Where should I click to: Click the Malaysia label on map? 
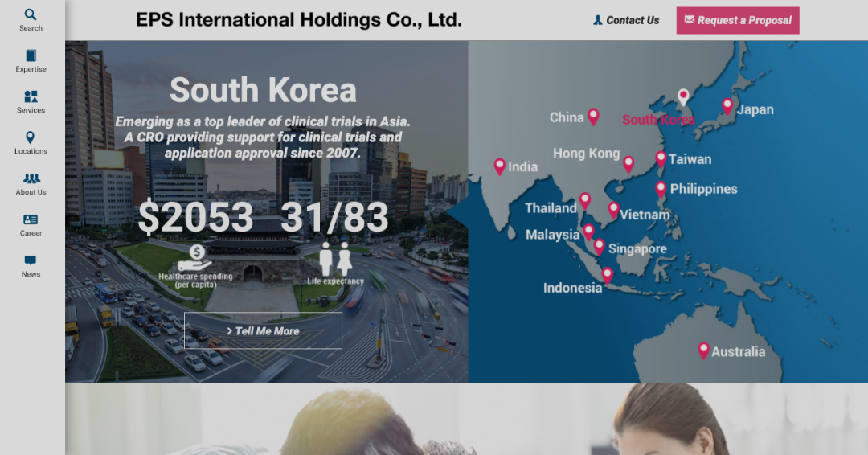552,235
